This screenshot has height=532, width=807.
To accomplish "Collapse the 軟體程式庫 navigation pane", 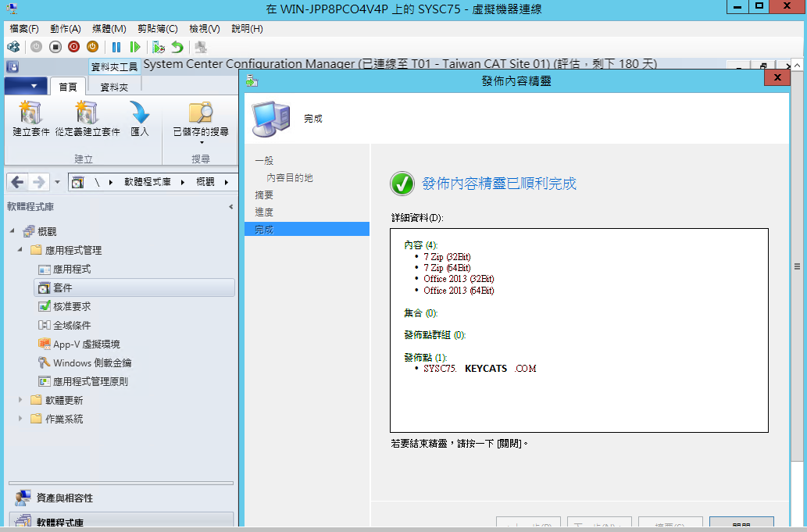I will coord(231,207).
